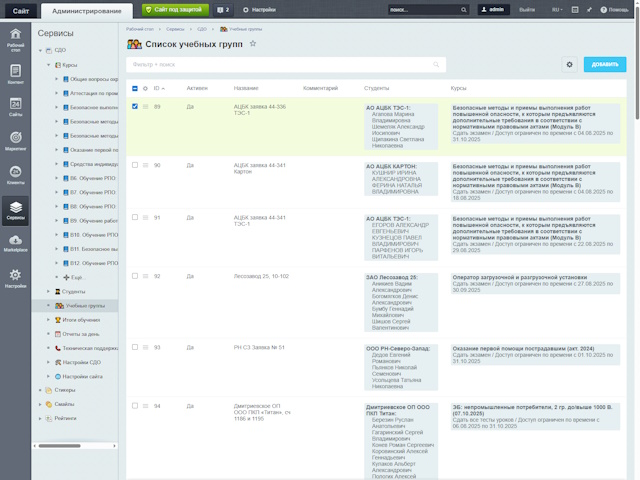Check the checkbox for group 91
Image resolution: width=640 pixels, height=480 pixels.
coord(135,217)
